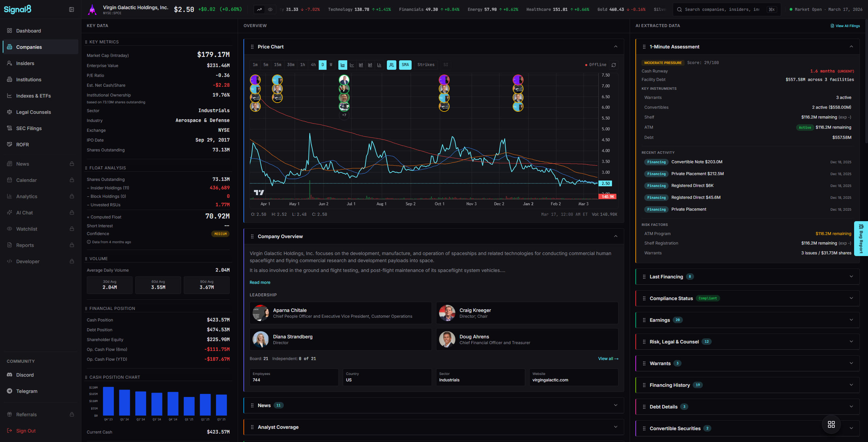Open Indexes & ETFs in the sidebar
This screenshot has width=868, height=442.
(x=41, y=96)
